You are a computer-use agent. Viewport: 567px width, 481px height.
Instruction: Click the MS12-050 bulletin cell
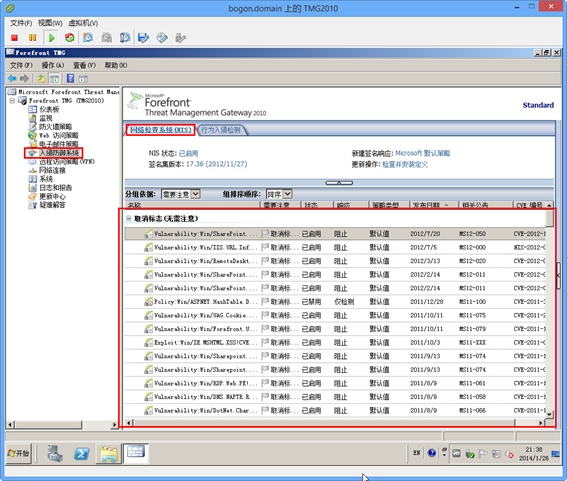[x=472, y=234]
